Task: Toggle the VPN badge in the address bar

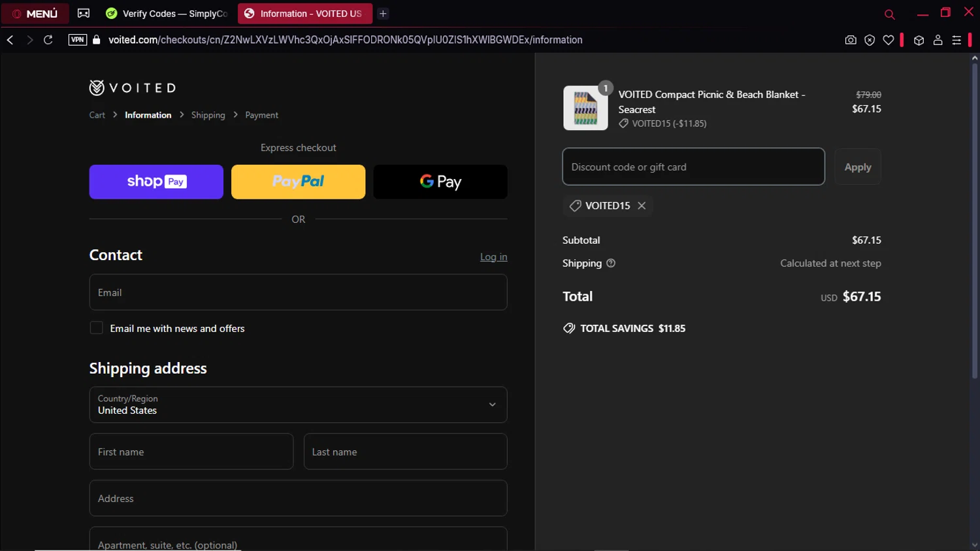Action: tap(78, 40)
